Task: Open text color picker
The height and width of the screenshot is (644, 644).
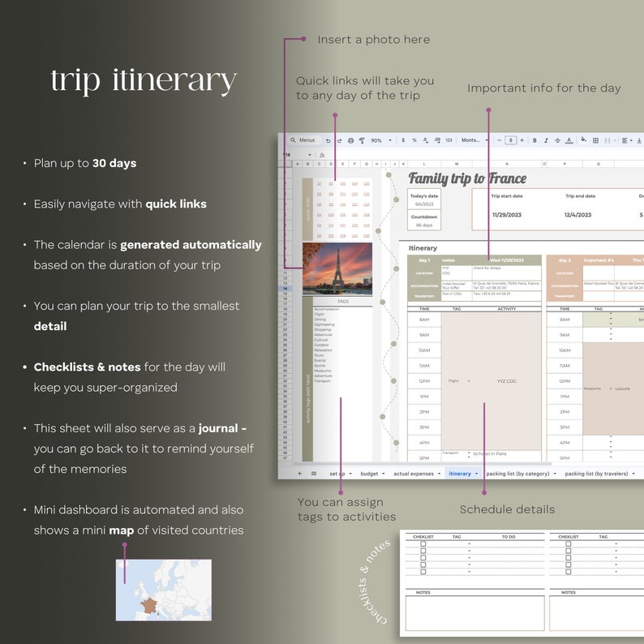Action: pos(569,140)
